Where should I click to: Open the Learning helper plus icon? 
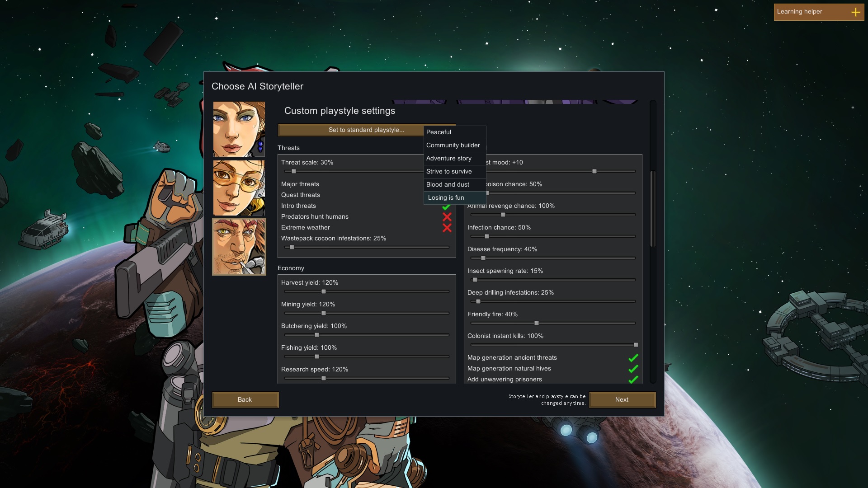click(855, 12)
